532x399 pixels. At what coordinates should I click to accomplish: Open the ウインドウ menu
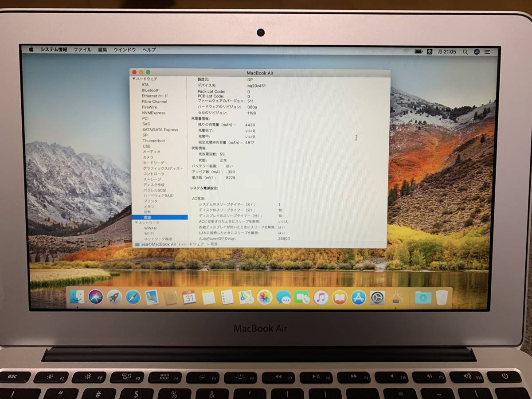coord(125,50)
